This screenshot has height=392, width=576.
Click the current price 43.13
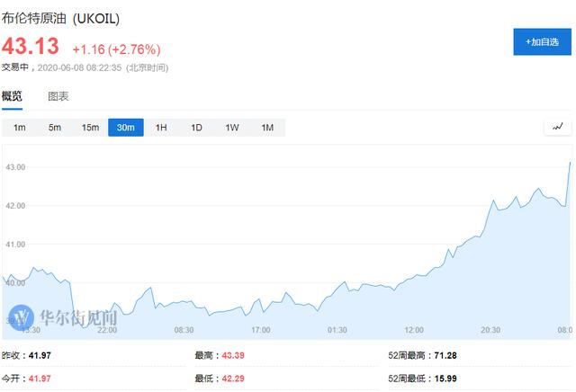30,46
